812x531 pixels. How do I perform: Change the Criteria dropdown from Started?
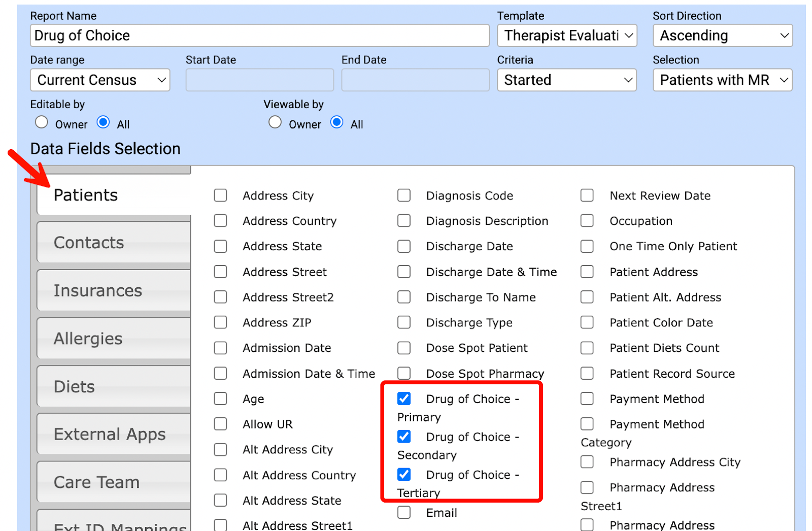pos(567,80)
